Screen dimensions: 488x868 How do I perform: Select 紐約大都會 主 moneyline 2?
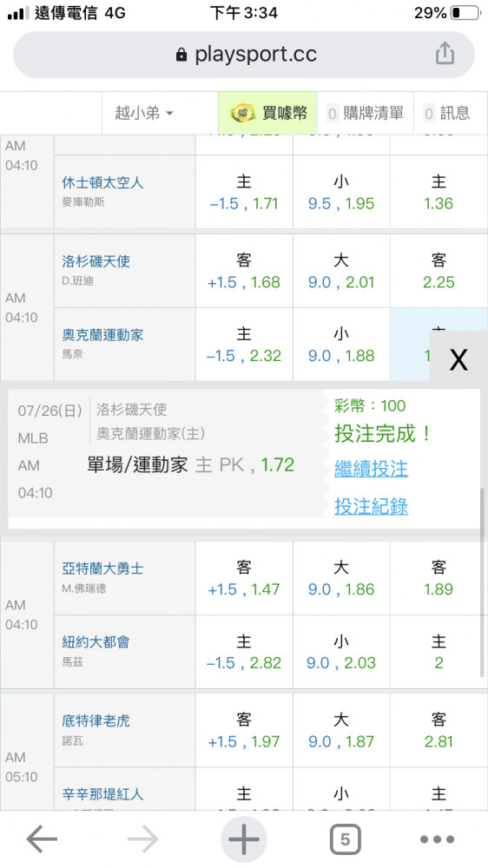[439, 652]
